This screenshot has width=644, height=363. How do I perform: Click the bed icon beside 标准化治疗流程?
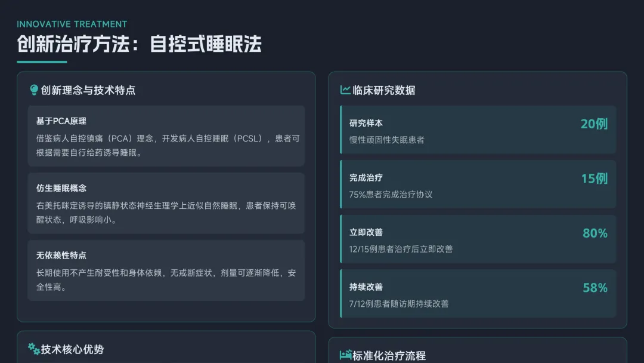click(x=346, y=355)
